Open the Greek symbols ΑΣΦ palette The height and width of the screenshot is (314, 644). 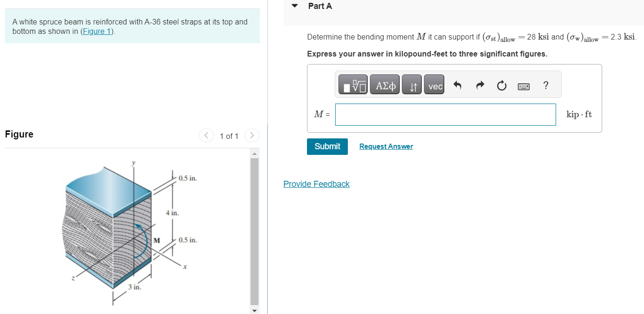tap(385, 84)
